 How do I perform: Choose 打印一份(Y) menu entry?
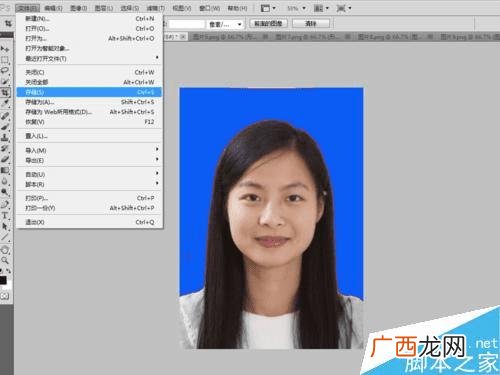click(89, 208)
